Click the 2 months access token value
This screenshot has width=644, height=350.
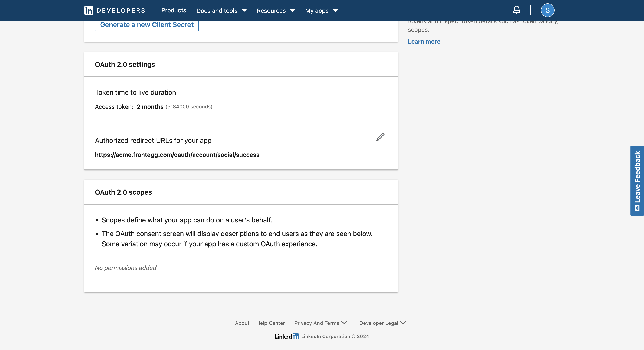click(150, 107)
